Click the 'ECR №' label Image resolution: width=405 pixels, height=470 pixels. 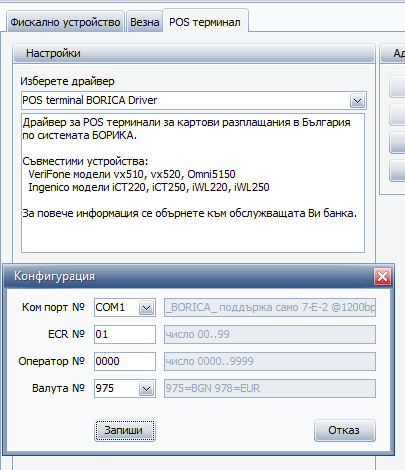pos(66,334)
